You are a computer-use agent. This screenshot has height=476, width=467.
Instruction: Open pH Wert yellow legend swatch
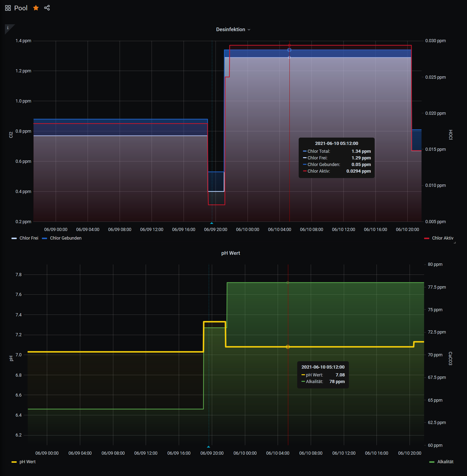click(14, 462)
